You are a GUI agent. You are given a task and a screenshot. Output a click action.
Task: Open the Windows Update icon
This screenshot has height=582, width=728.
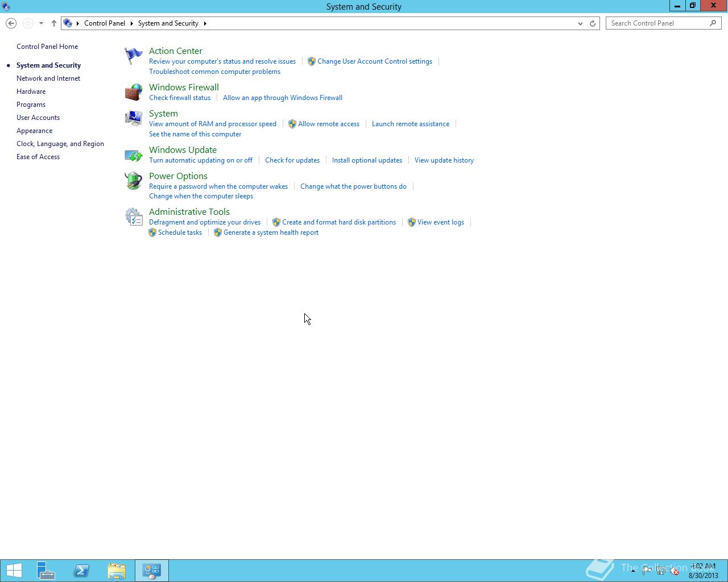[134, 155]
